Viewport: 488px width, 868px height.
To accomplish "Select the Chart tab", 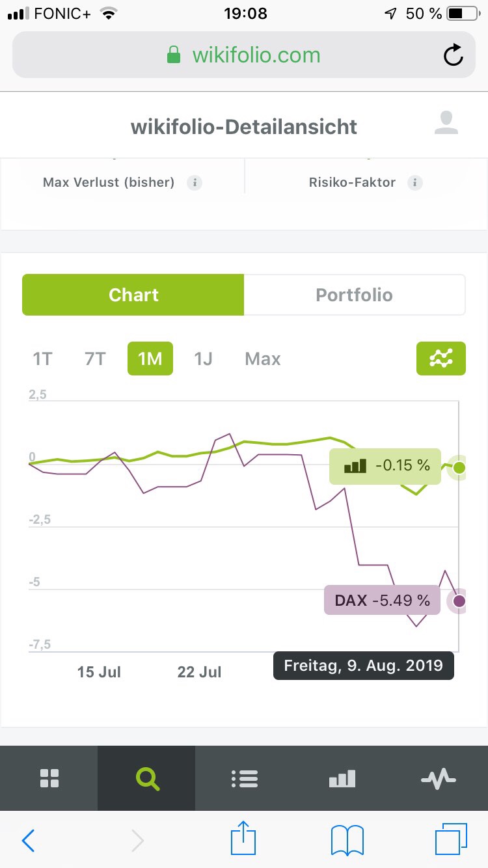I will (x=133, y=295).
